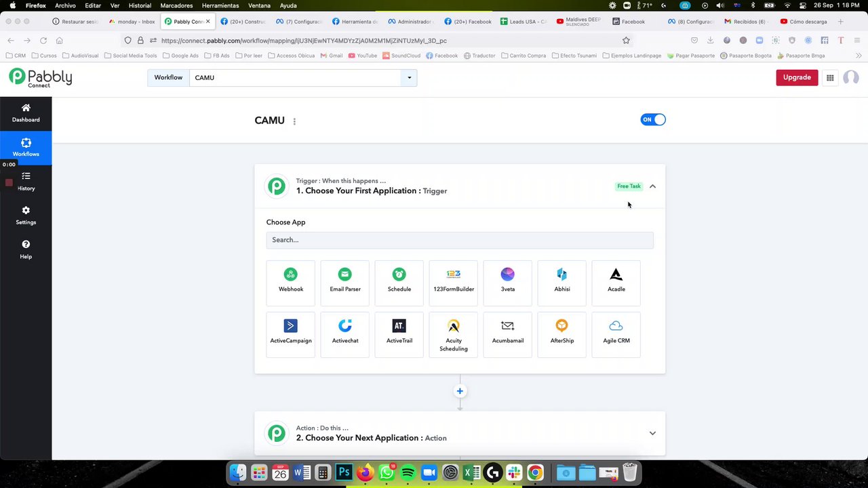Expand the Action step panel

pos(652,433)
